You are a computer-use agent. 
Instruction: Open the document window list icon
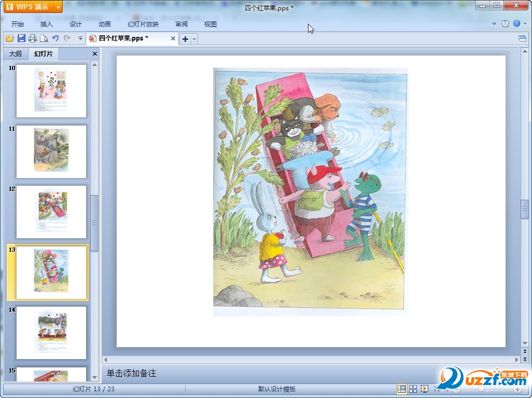tap(523, 38)
